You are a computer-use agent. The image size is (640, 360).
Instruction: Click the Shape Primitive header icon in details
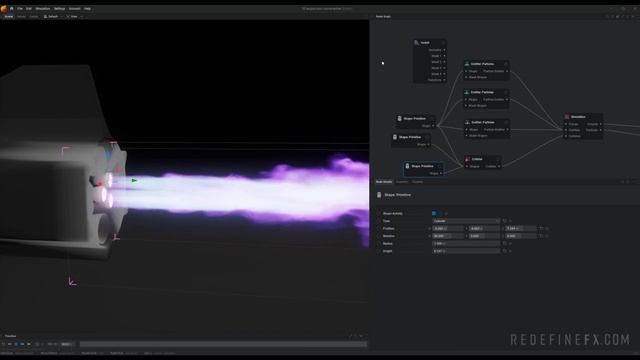tap(379, 195)
